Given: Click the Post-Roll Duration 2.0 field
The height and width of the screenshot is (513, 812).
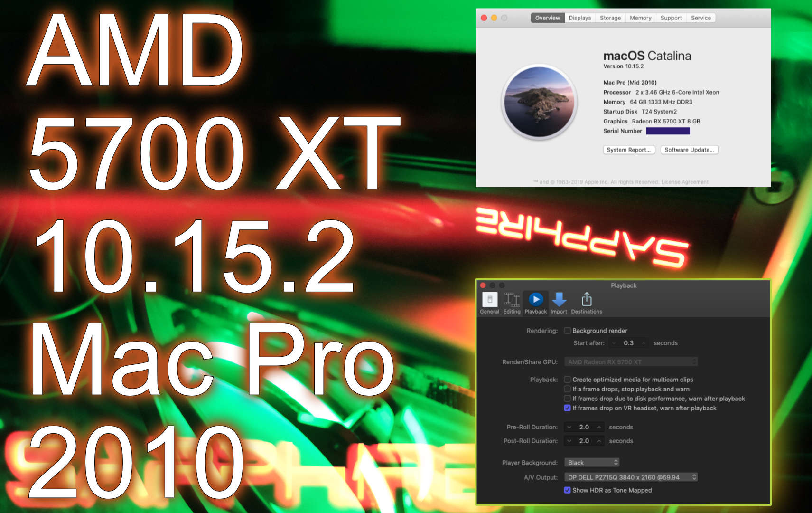Looking at the screenshot, I should point(584,441).
